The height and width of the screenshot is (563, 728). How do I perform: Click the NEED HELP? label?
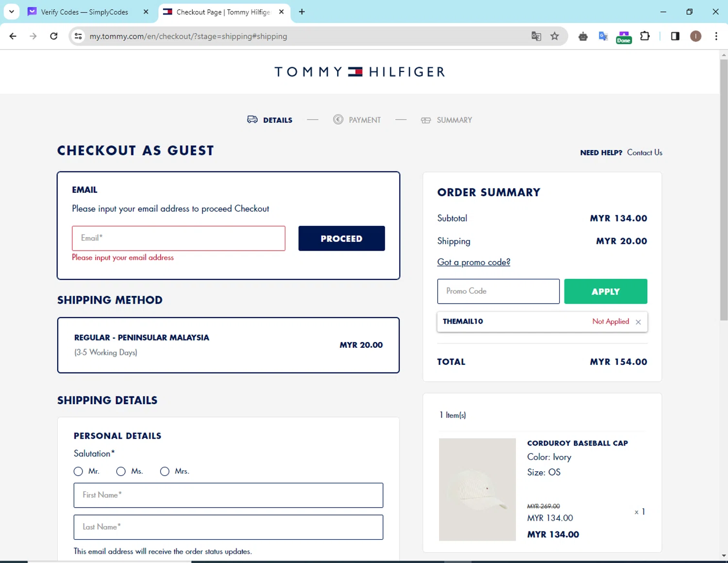(601, 153)
